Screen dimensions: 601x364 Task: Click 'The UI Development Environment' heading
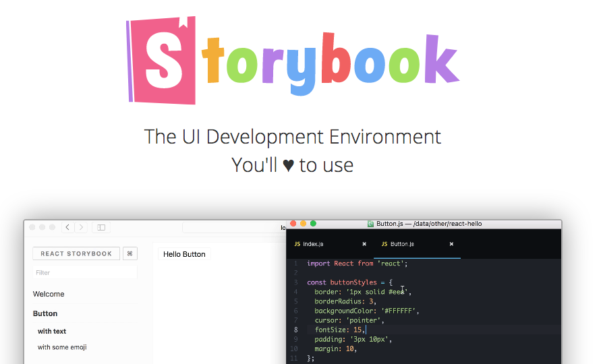tap(293, 137)
